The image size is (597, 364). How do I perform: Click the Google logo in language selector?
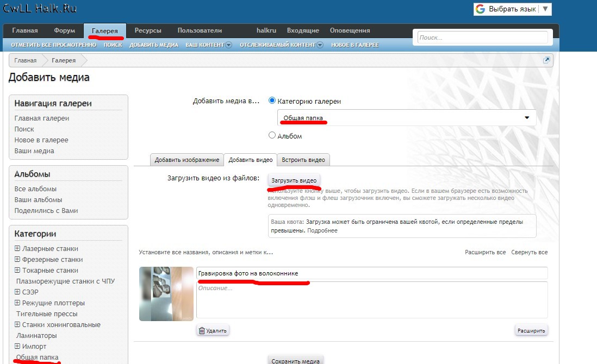coord(480,9)
